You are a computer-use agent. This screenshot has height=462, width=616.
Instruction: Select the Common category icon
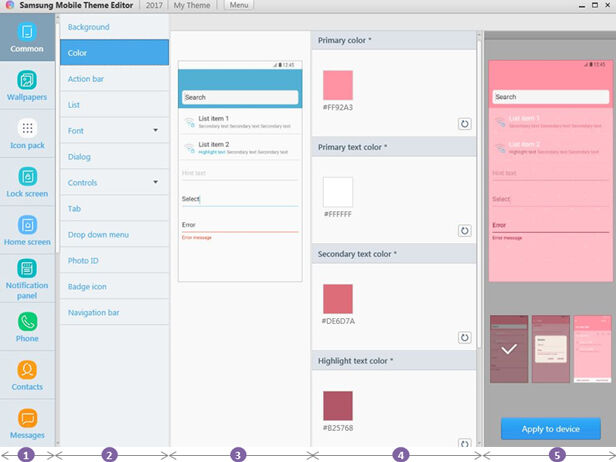(x=27, y=32)
